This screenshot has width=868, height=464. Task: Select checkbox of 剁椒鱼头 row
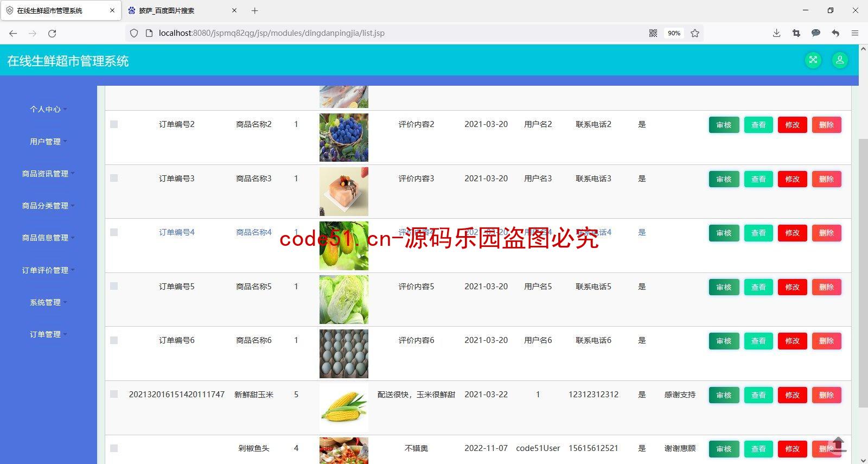[114, 448]
